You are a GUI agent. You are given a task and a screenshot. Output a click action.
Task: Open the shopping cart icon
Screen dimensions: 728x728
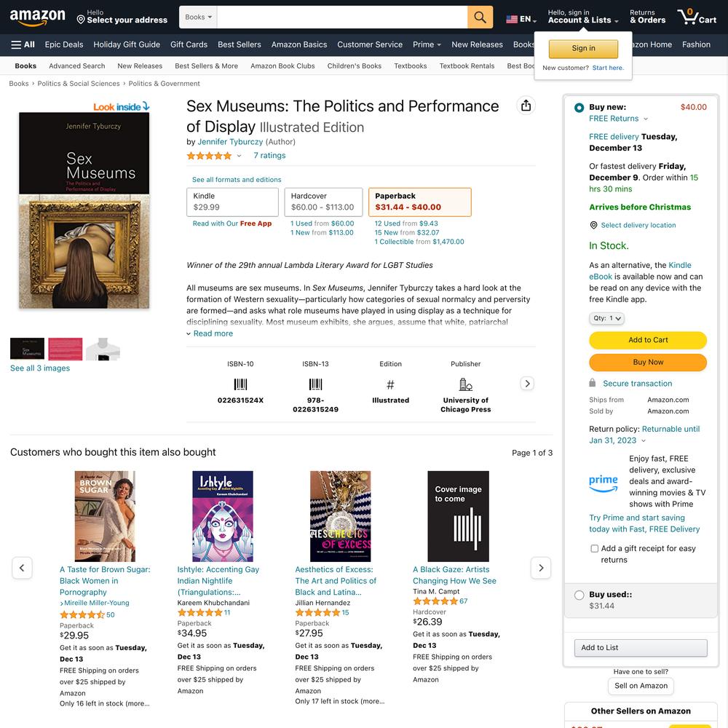697,17
